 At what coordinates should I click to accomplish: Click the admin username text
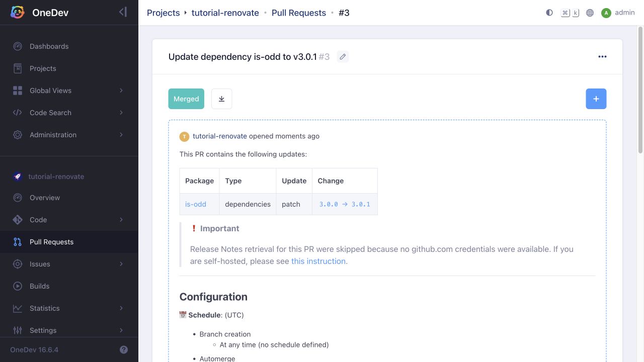[625, 13]
